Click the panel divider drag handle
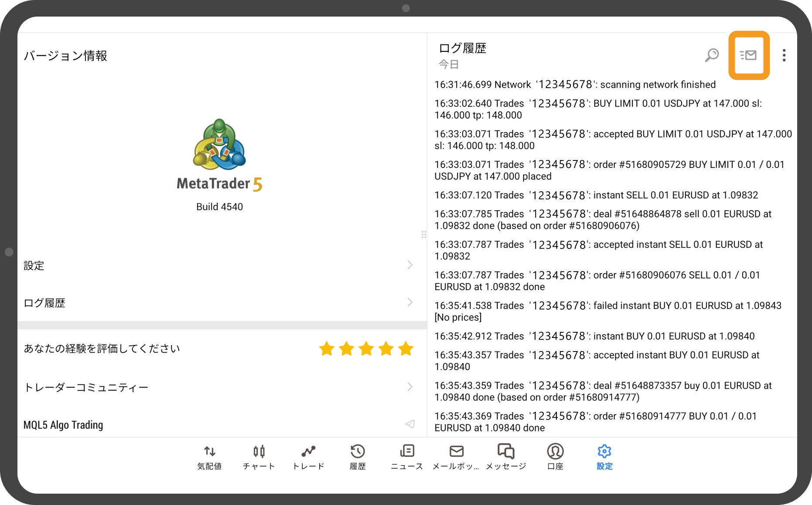The width and height of the screenshot is (812, 505). [424, 235]
